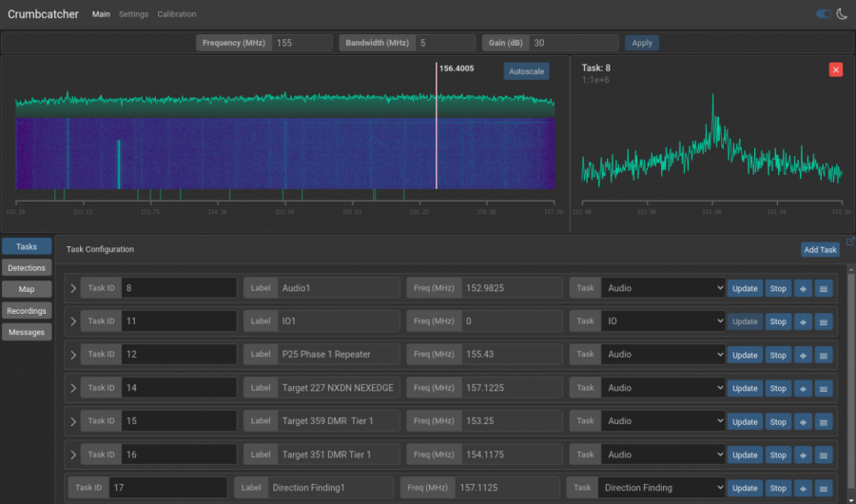856x504 pixels.
Task: Click the pop-out icon above Add Task
Action: click(849, 241)
